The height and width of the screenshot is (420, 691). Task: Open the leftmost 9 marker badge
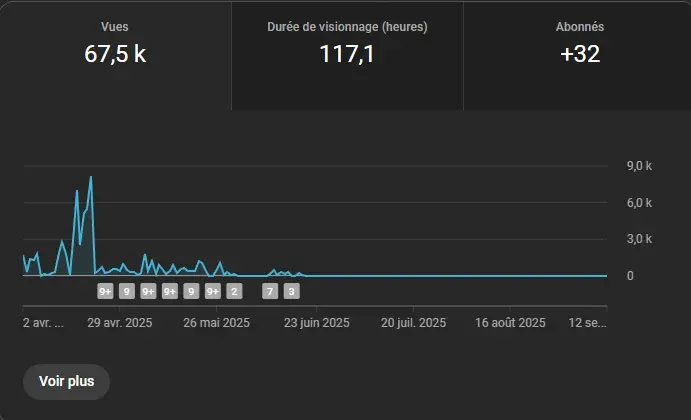[127, 292]
